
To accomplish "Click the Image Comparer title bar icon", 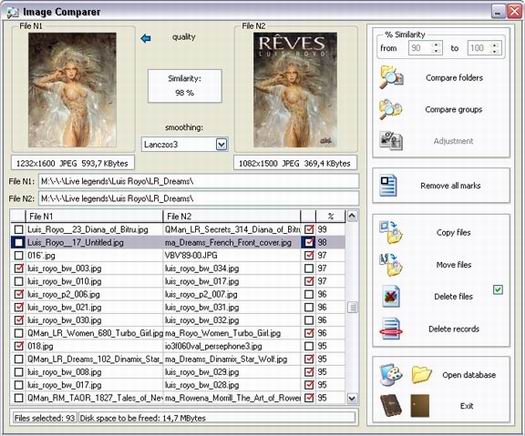I will (13, 12).
